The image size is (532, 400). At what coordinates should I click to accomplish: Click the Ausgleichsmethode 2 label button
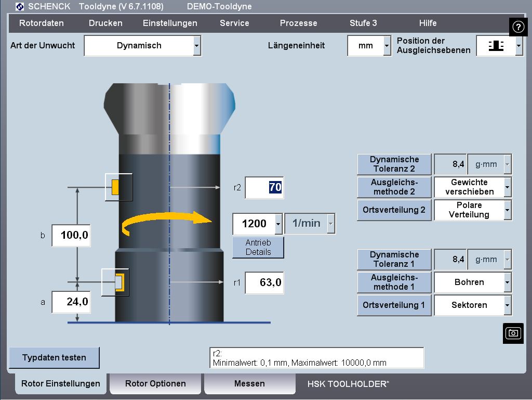tap(394, 187)
